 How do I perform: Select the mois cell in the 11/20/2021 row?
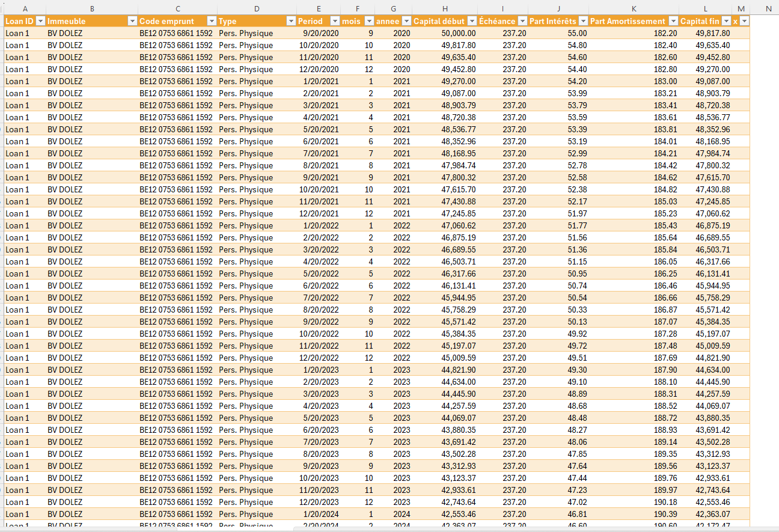(x=358, y=201)
